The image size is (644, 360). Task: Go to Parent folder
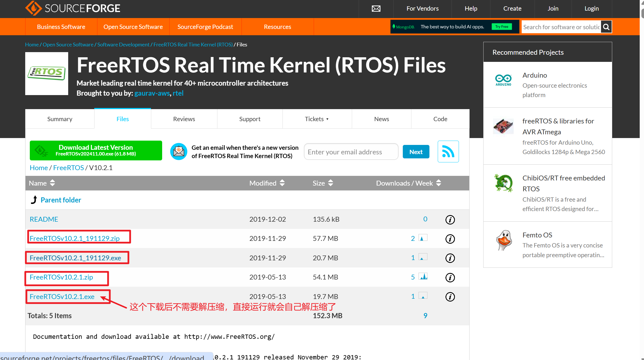(61, 200)
